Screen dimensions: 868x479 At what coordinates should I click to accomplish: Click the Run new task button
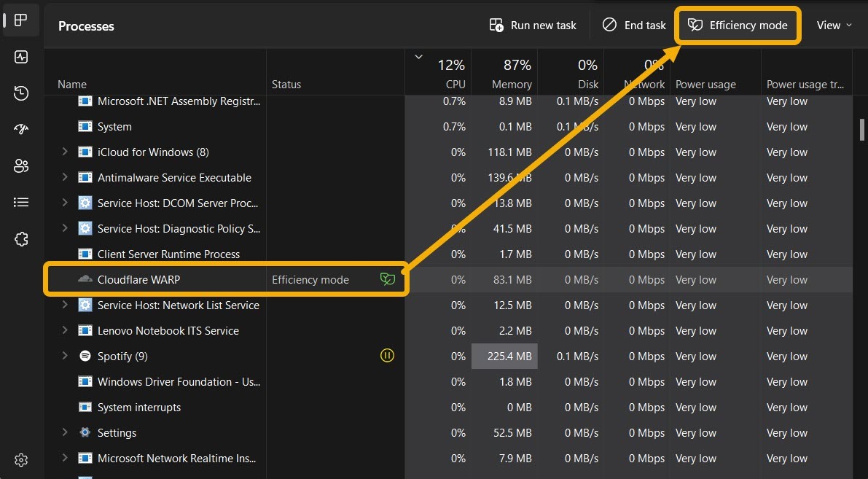[x=533, y=25]
